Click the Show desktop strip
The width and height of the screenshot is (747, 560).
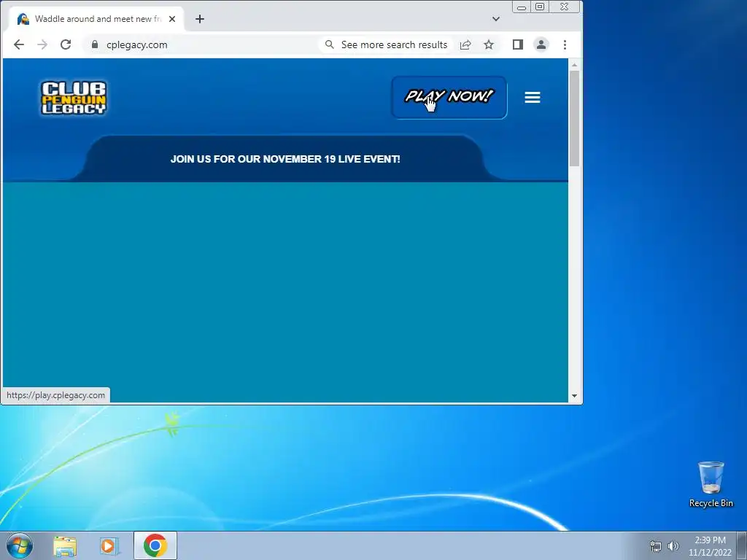click(x=742, y=545)
